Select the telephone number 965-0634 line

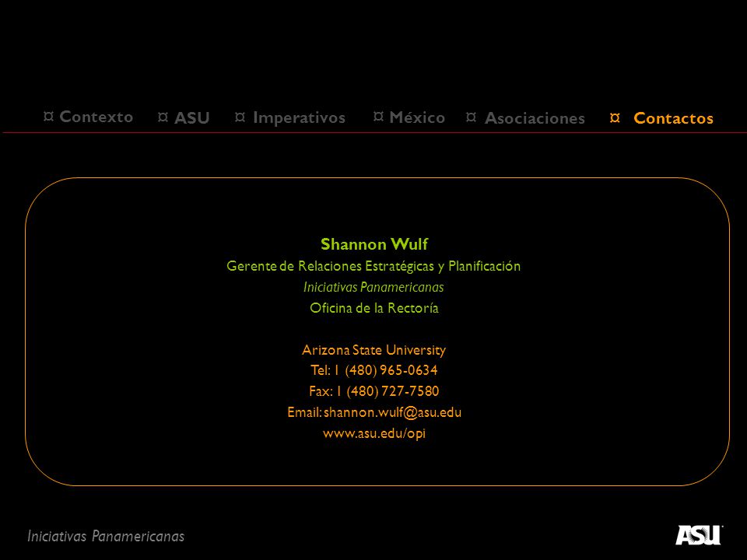374,370
